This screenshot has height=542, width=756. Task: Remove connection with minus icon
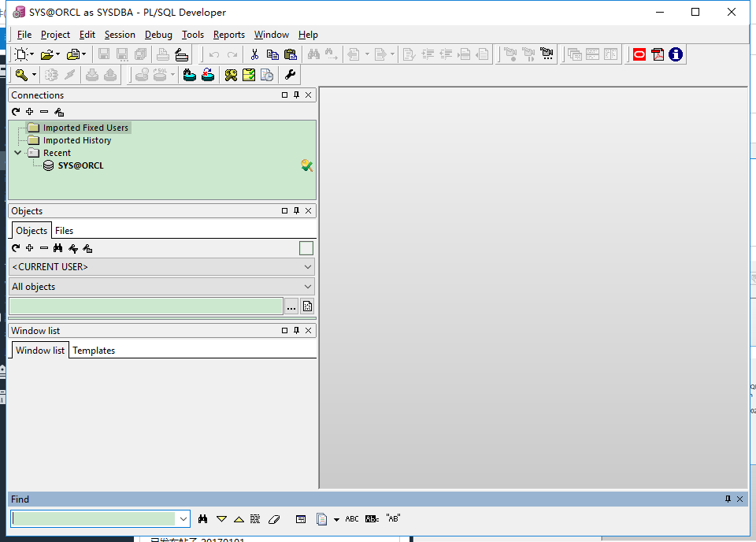pos(44,112)
